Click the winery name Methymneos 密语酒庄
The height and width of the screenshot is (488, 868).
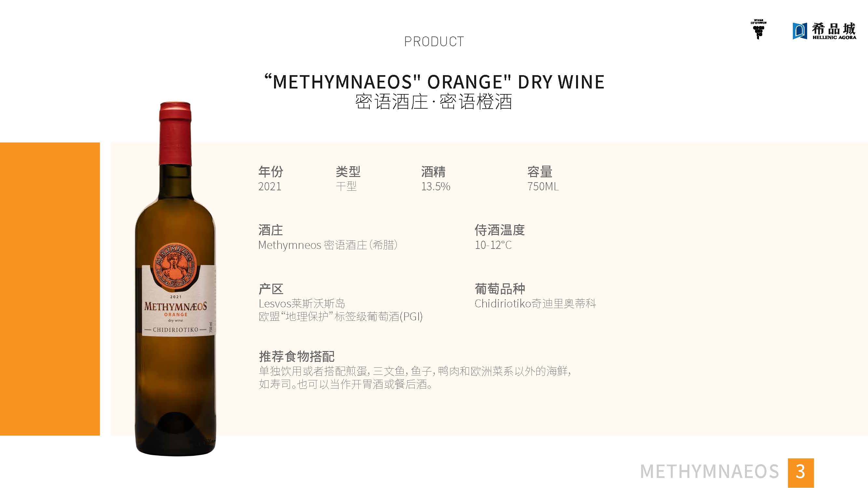click(312, 245)
